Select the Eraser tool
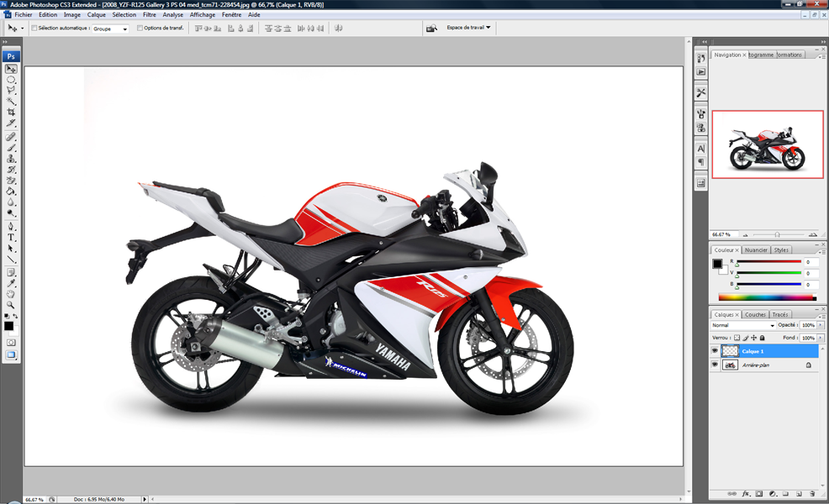Image resolution: width=829 pixels, height=504 pixels. pyautogui.click(x=11, y=181)
